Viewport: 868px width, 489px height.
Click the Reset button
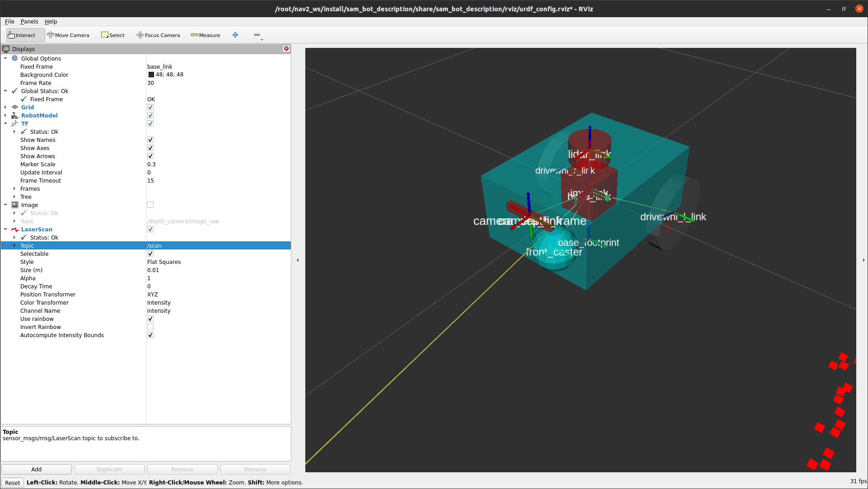click(13, 483)
